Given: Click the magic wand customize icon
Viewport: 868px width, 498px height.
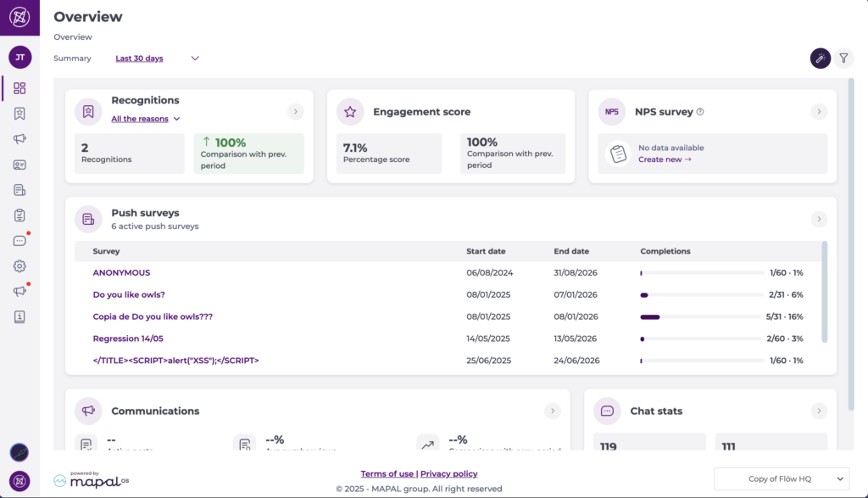Looking at the screenshot, I should [820, 58].
